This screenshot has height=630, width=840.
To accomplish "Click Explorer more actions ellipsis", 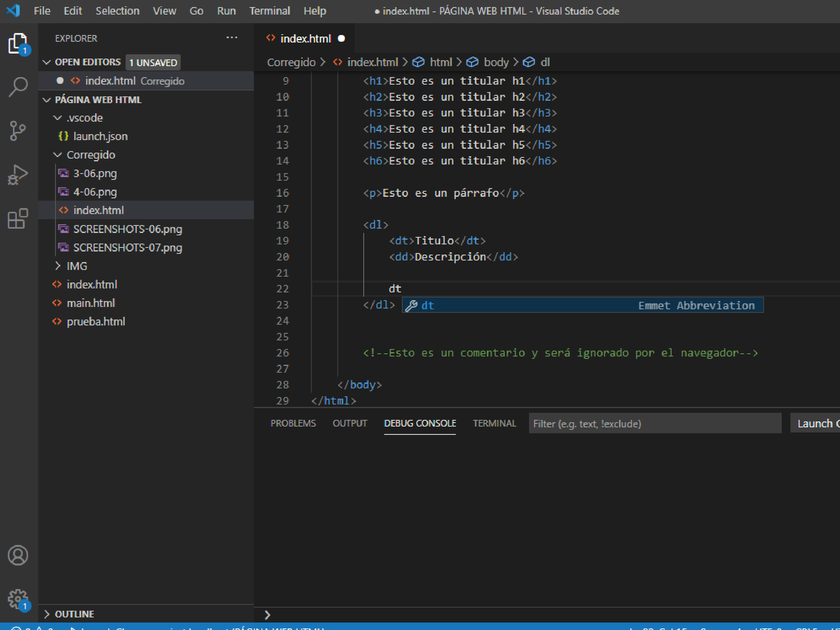I will point(232,38).
